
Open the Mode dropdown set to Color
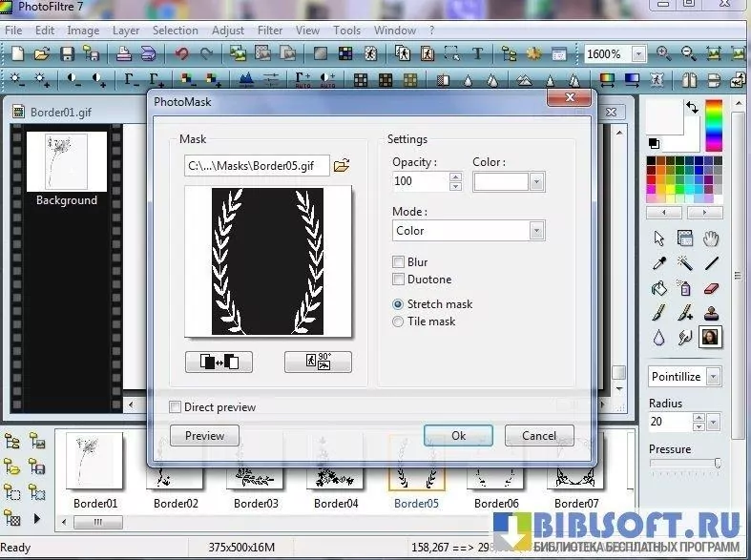[537, 231]
